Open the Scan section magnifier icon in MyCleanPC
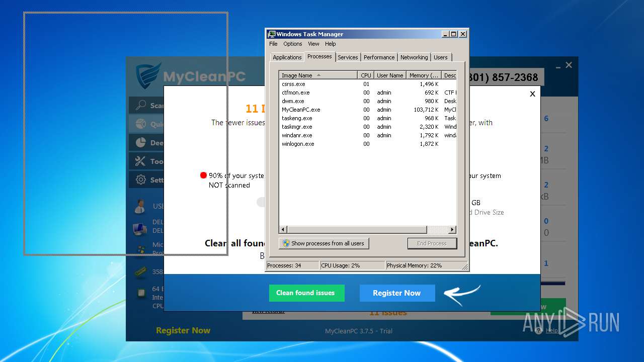The height and width of the screenshot is (362, 644). [141, 105]
